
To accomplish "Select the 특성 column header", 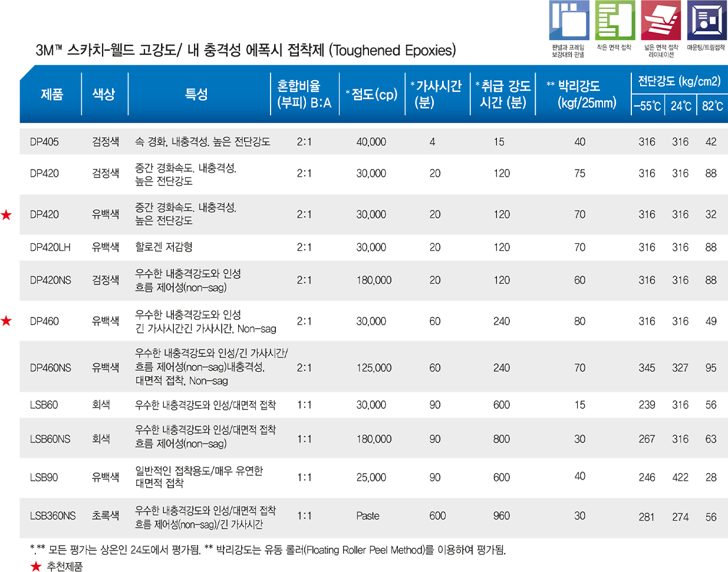I will 196,94.
